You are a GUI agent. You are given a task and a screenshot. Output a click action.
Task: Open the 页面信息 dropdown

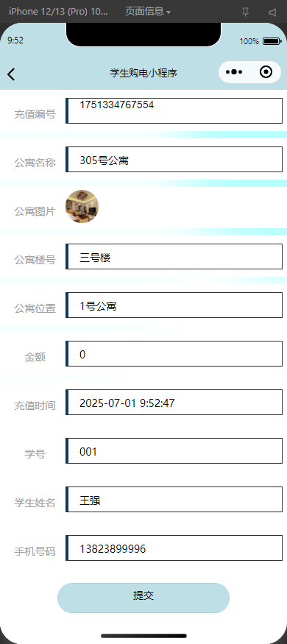(x=148, y=12)
